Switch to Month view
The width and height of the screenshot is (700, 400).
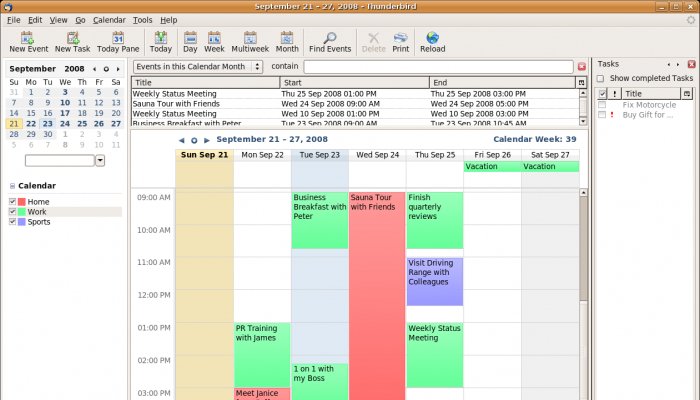(287, 42)
